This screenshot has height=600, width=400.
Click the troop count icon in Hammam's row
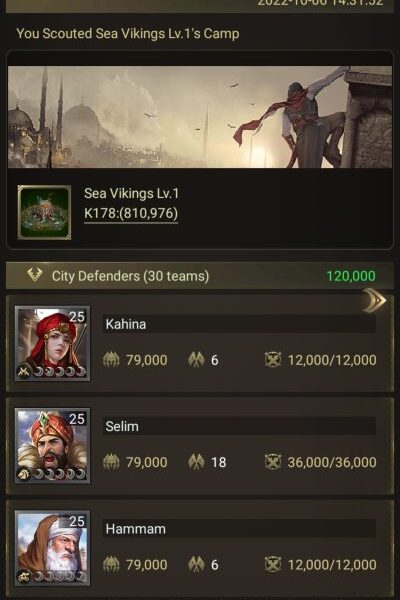tap(273, 564)
